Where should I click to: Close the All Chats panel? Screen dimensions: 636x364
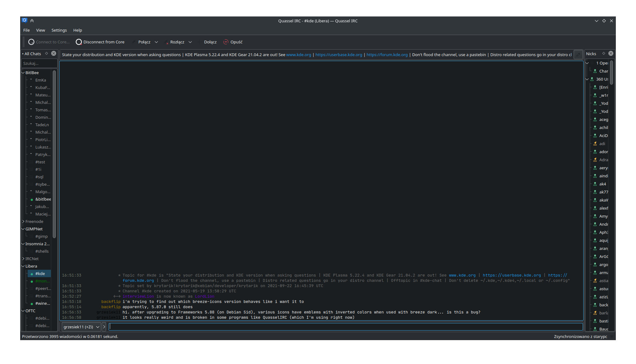tap(54, 53)
